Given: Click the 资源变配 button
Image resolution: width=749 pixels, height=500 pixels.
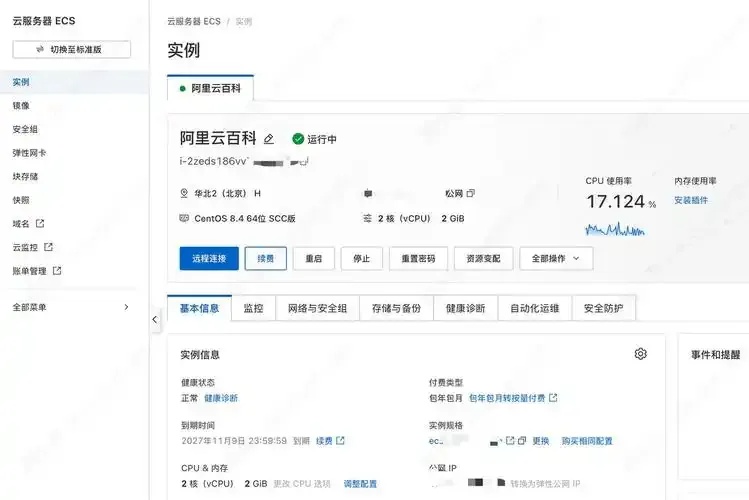Looking at the screenshot, I should (483, 258).
